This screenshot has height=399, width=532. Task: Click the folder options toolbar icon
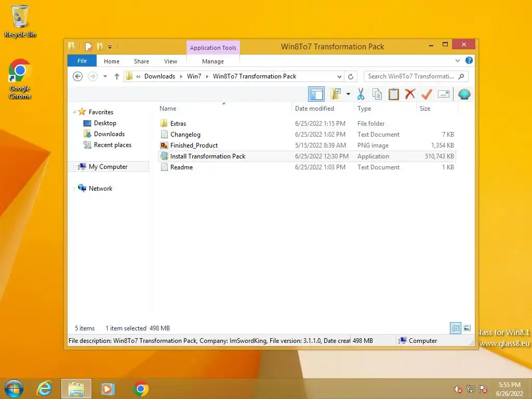point(336,94)
